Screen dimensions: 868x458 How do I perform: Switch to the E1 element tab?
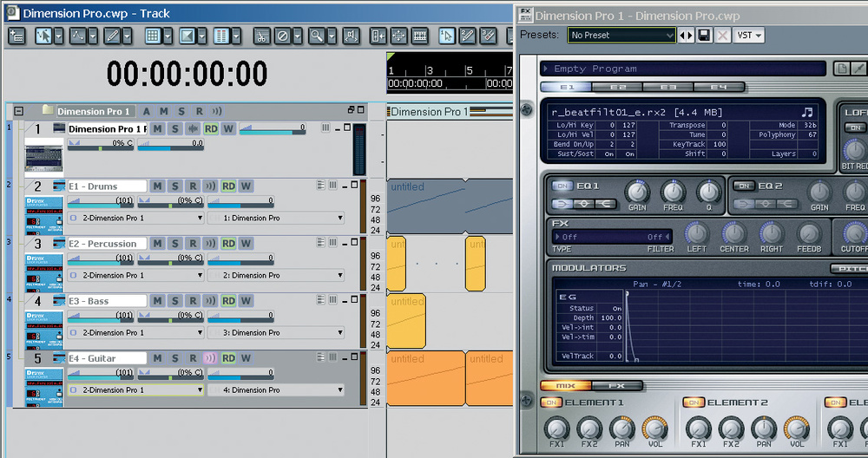tap(566, 88)
